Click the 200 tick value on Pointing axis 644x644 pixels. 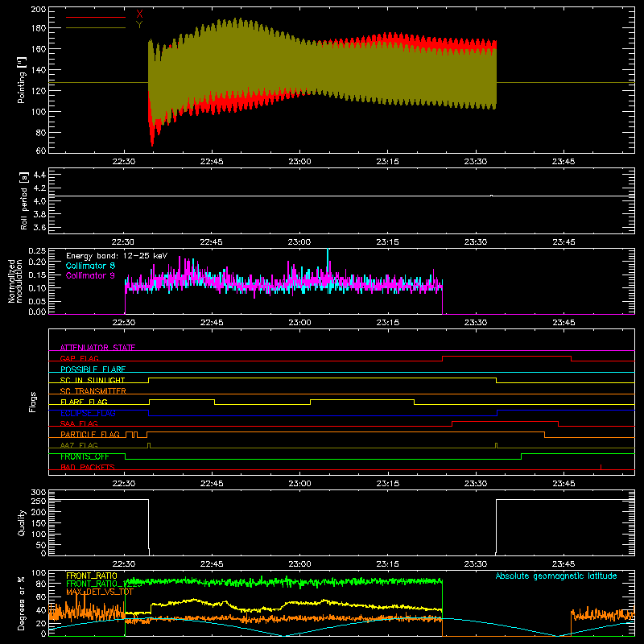click(39, 10)
